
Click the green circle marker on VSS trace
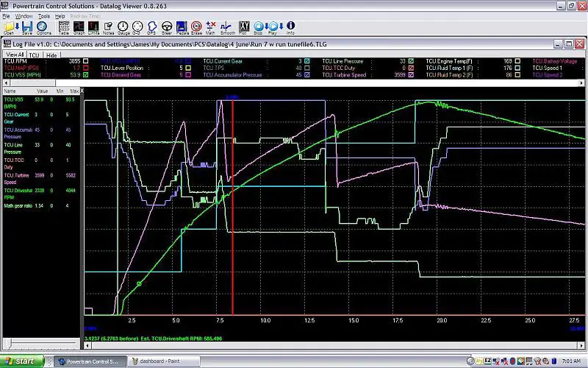click(x=139, y=284)
